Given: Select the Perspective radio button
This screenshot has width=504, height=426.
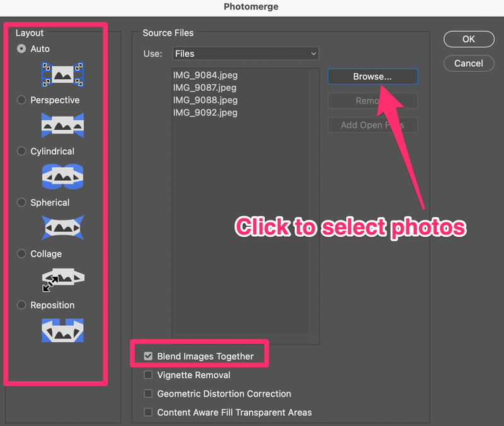Looking at the screenshot, I should click(22, 100).
